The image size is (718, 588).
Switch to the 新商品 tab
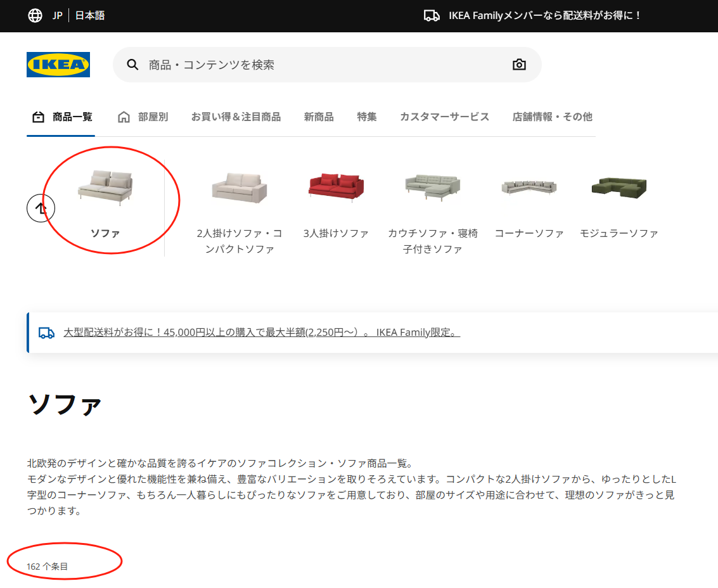pyautogui.click(x=318, y=117)
